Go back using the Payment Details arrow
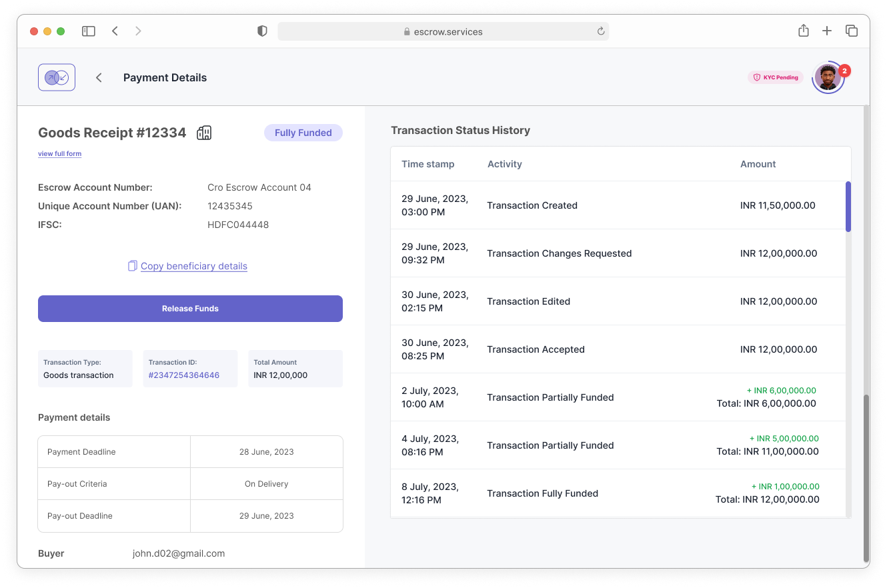887x588 pixels. coord(99,77)
